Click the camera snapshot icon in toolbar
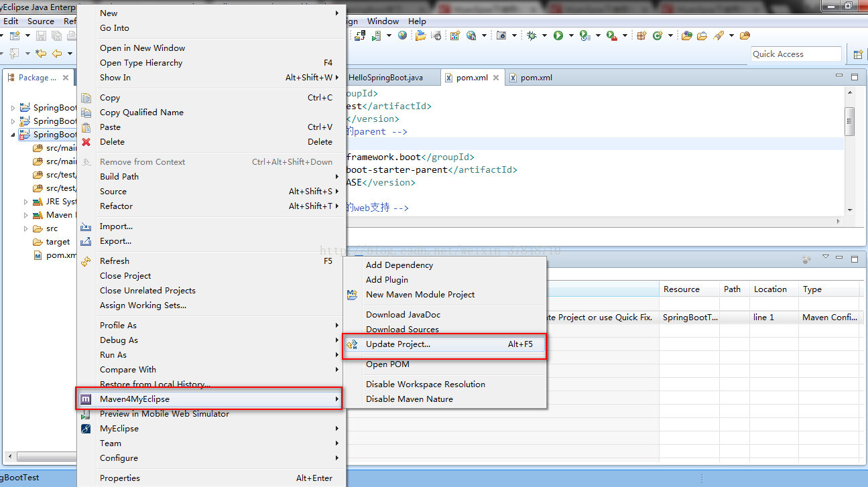Screen dimensions: 868x487 coord(501,36)
